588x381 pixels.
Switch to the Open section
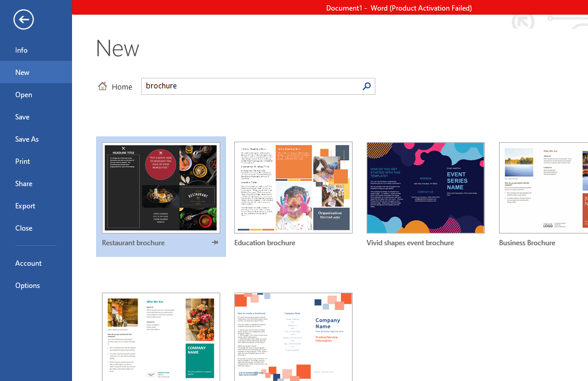tap(23, 94)
